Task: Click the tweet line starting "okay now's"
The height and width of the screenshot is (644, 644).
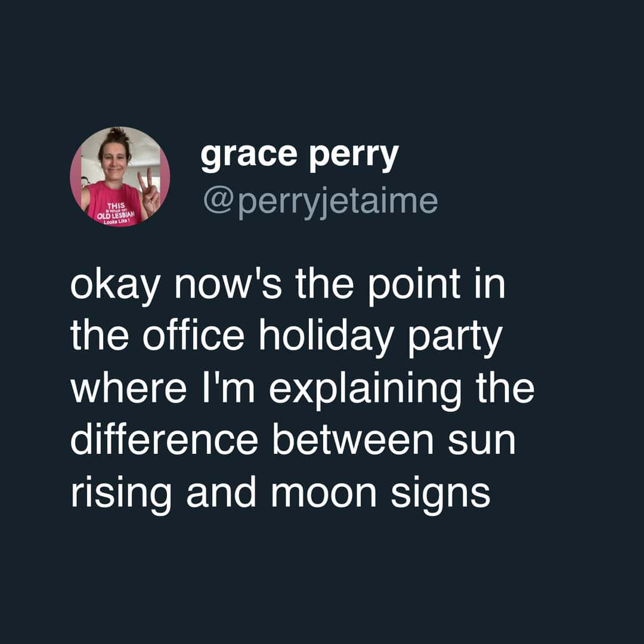Action: 287,287
